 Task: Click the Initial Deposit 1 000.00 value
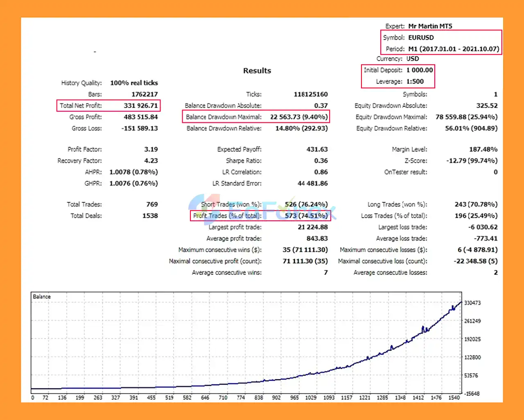(419, 70)
